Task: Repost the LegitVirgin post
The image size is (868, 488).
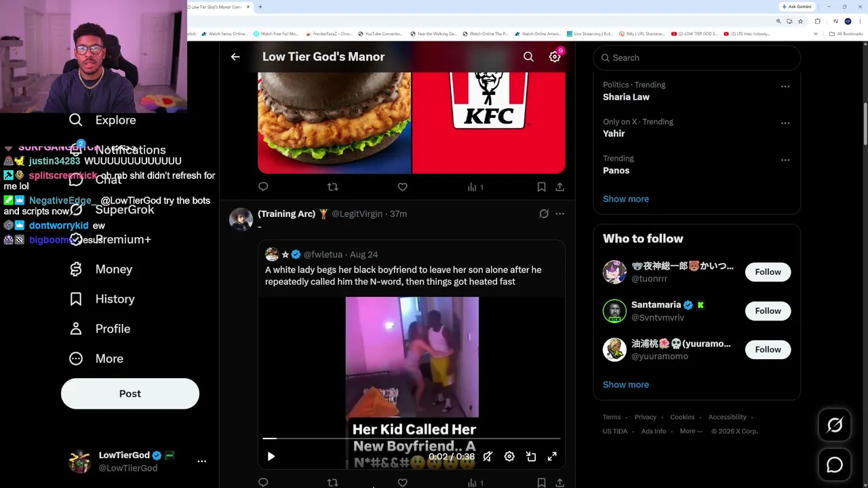Action: [x=332, y=483]
